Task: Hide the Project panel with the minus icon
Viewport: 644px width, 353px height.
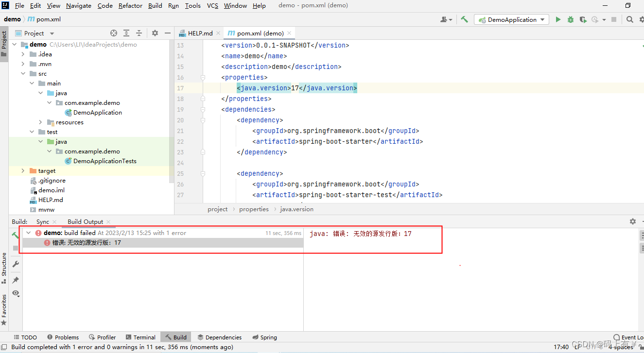Action: pyautogui.click(x=168, y=33)
